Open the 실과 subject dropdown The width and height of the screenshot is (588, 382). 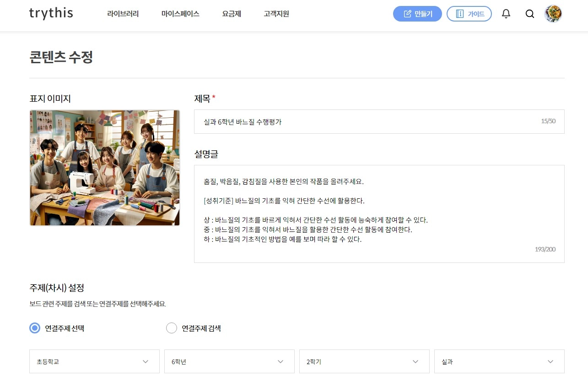pyautogui.click(x=499, y=361)
